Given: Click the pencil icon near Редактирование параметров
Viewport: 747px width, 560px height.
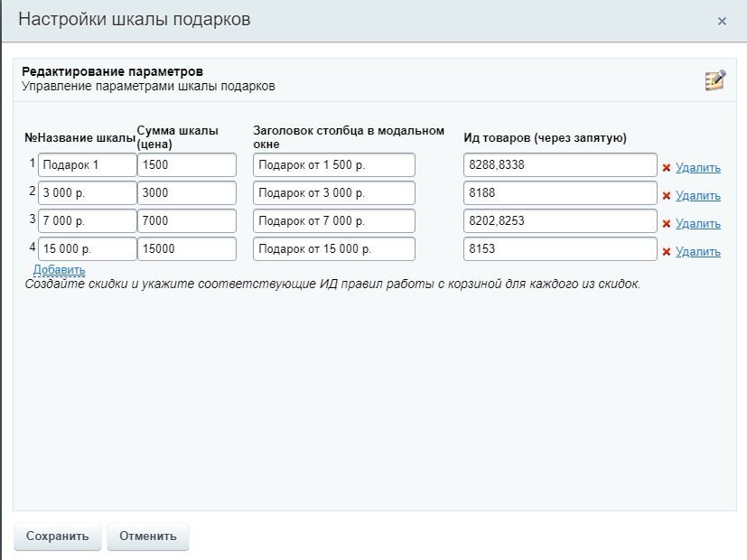Looking at the screenshot, I should point(713,79).
